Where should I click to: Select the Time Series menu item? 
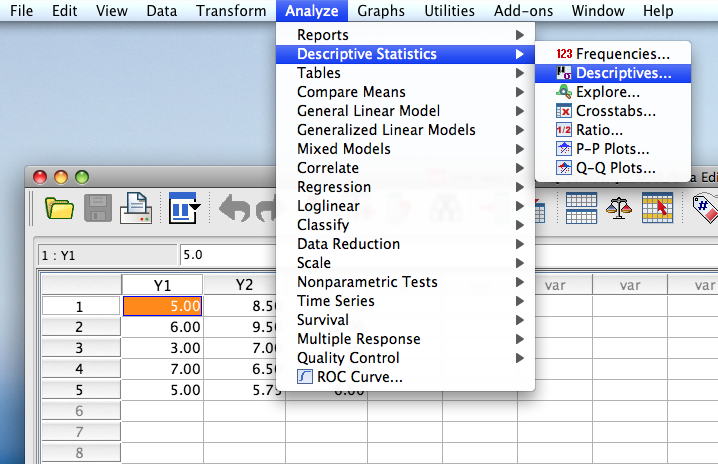pyautogui.click(x=405, y=301)
